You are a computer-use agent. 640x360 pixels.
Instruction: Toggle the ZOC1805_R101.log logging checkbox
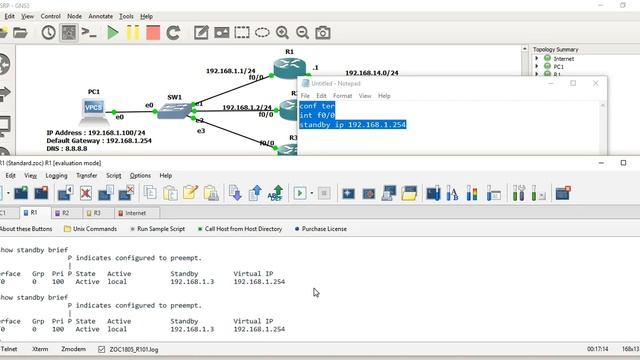[102, 349]
